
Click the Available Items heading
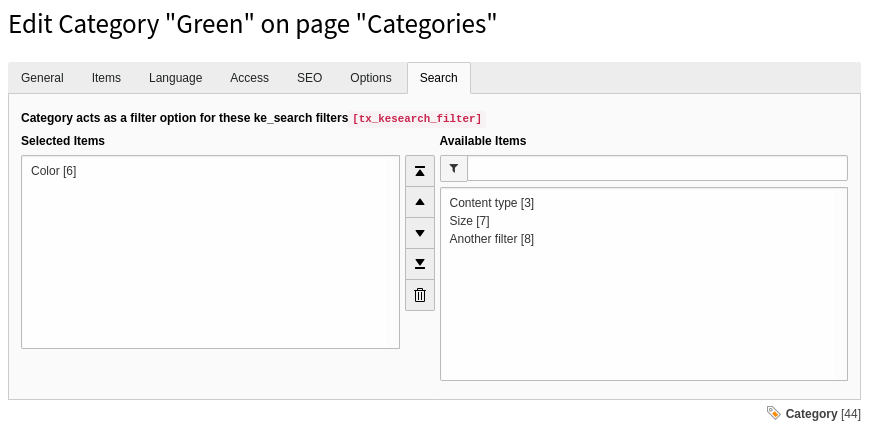483,141
